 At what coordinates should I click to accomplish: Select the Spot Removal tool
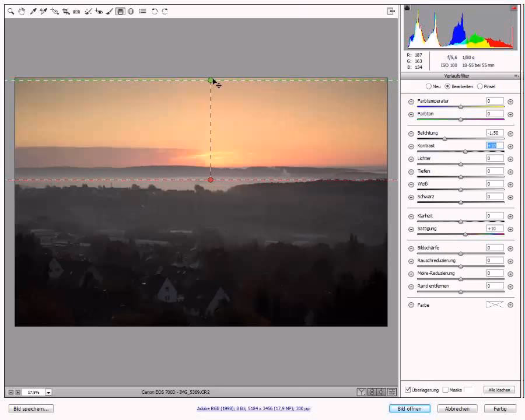click(87, 11)
